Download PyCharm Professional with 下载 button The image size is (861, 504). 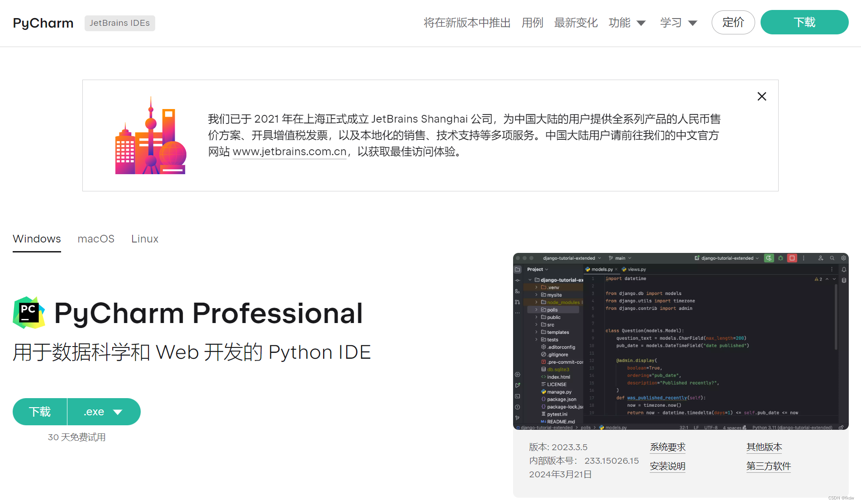point(40,412)
